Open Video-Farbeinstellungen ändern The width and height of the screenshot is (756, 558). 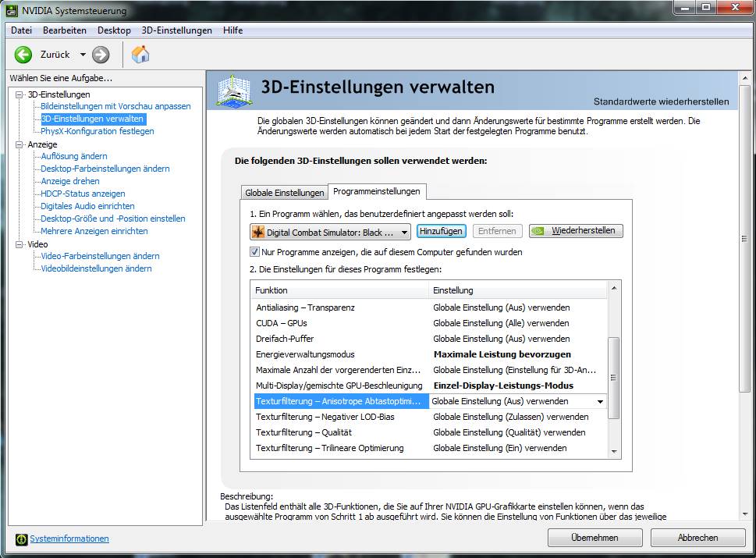(x=100, y=256)
